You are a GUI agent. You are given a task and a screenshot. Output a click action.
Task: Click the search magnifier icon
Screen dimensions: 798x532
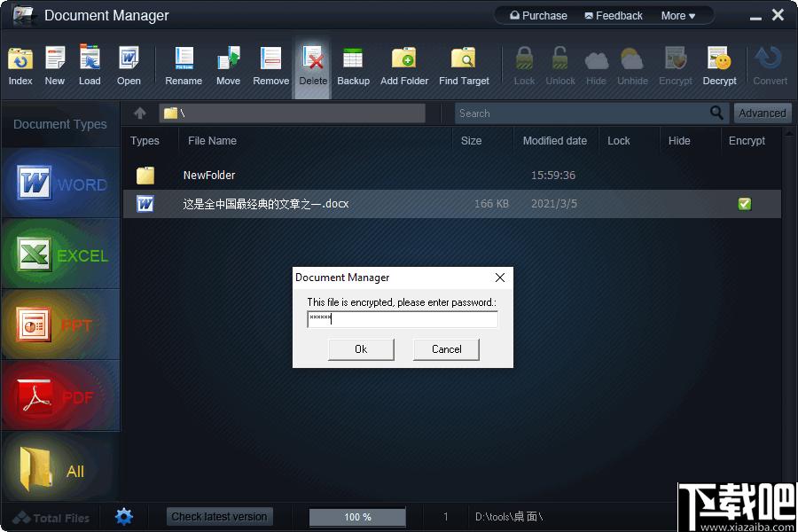716,113
